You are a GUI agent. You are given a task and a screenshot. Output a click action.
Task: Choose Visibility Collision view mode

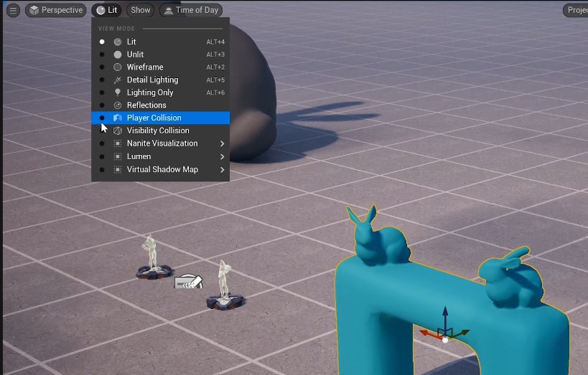coord(161,130)
